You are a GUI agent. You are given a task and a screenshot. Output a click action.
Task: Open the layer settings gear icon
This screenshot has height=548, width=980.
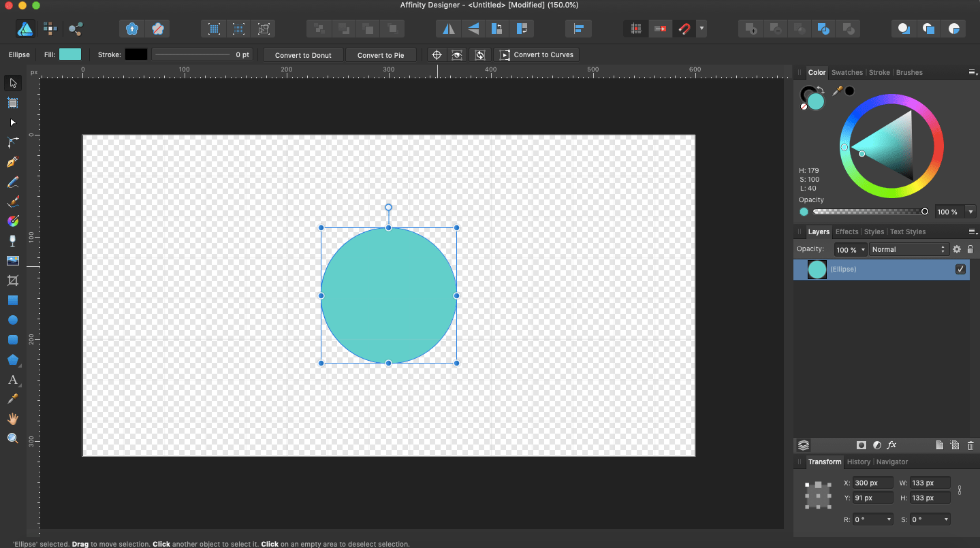(957, 250)
